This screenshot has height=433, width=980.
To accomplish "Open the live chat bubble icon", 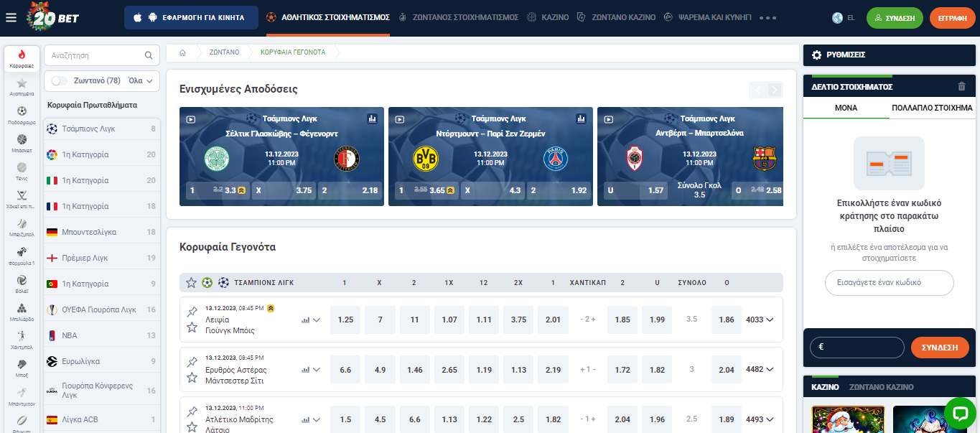I will pos(960,413).
